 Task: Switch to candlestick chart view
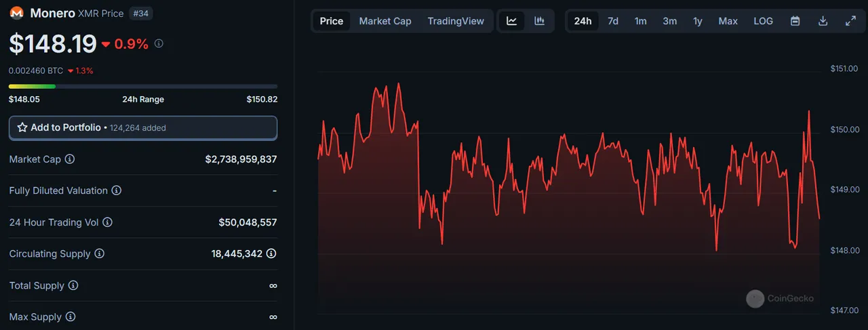540,21
